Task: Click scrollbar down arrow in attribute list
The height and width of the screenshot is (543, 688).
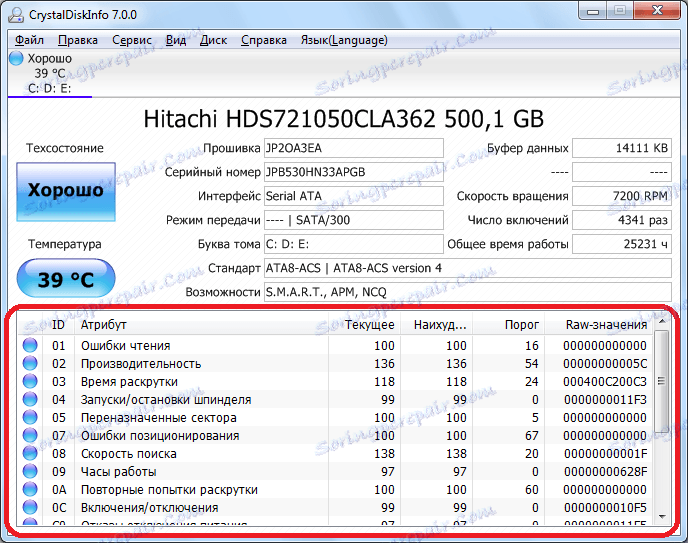Action: (662, 517)
